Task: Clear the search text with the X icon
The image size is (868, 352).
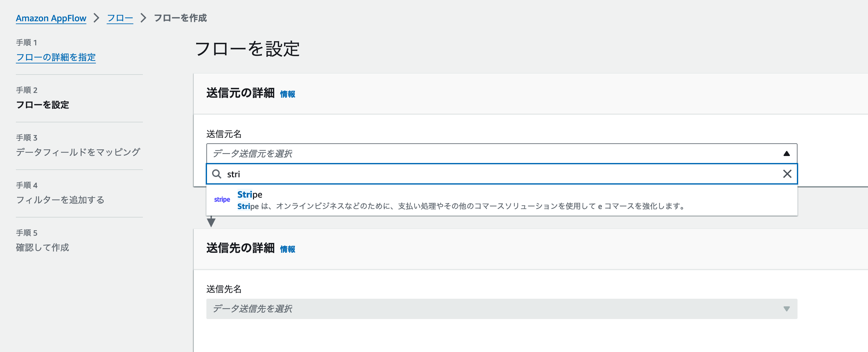Action: [787, 174]
